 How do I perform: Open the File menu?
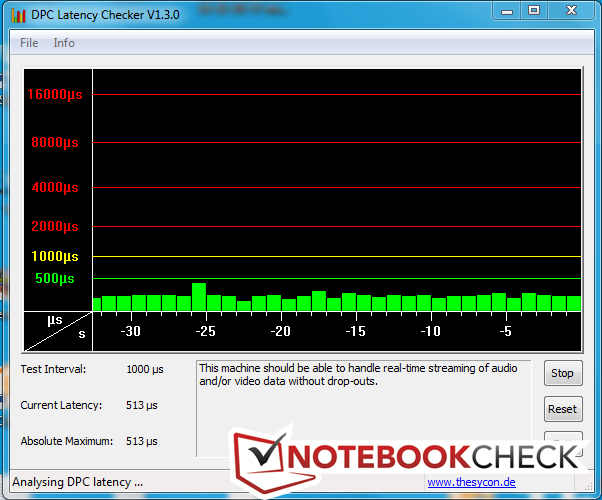coord(29,43)
